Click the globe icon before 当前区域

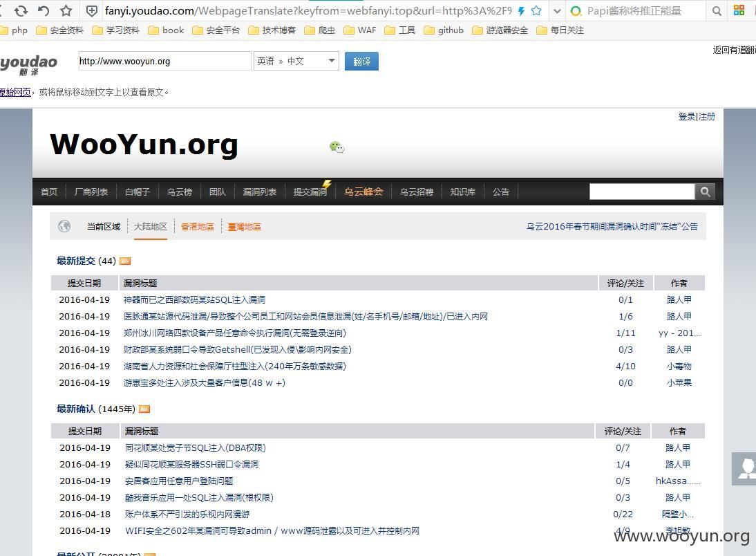point(64,226)
